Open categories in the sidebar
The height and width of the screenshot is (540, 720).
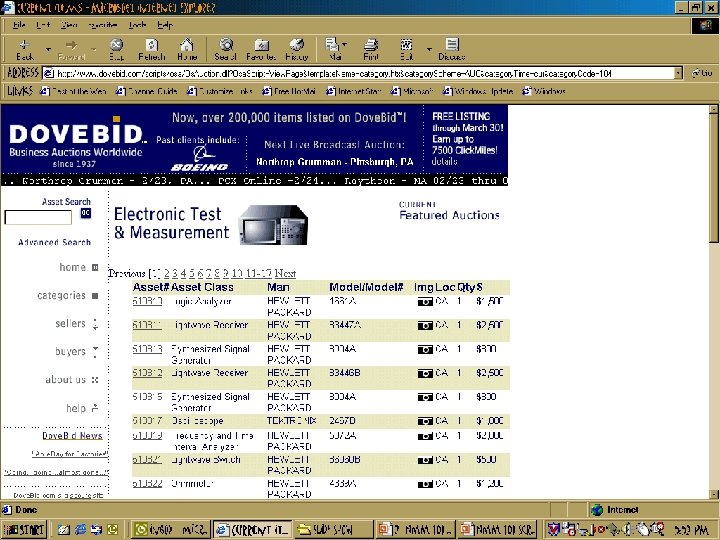click(61, 296)
